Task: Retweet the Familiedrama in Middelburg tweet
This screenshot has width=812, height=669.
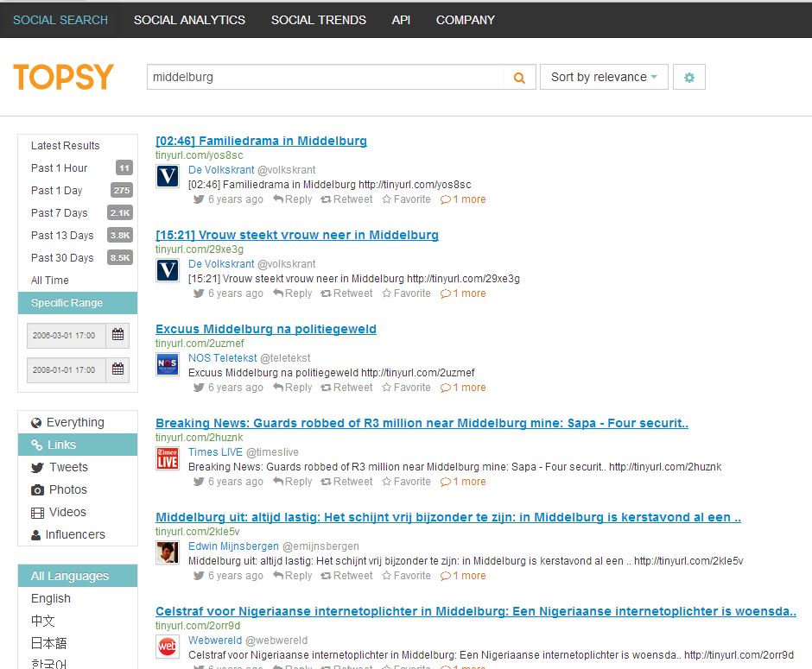Action: (x=346, y=199)
